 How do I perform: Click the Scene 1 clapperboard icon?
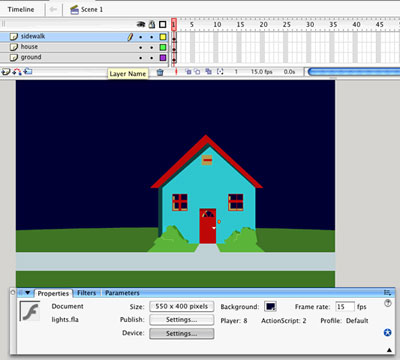click(74, 10)
